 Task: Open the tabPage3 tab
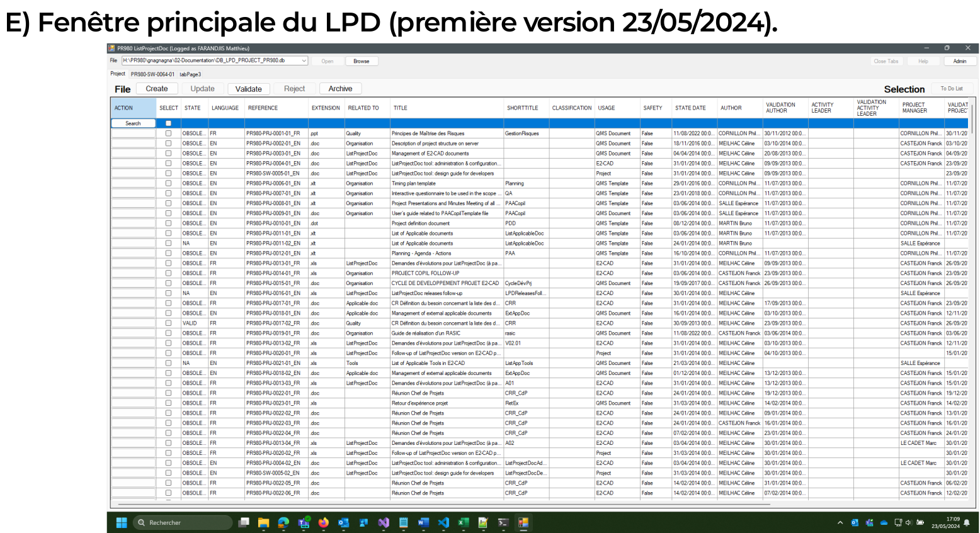[190, 74]
